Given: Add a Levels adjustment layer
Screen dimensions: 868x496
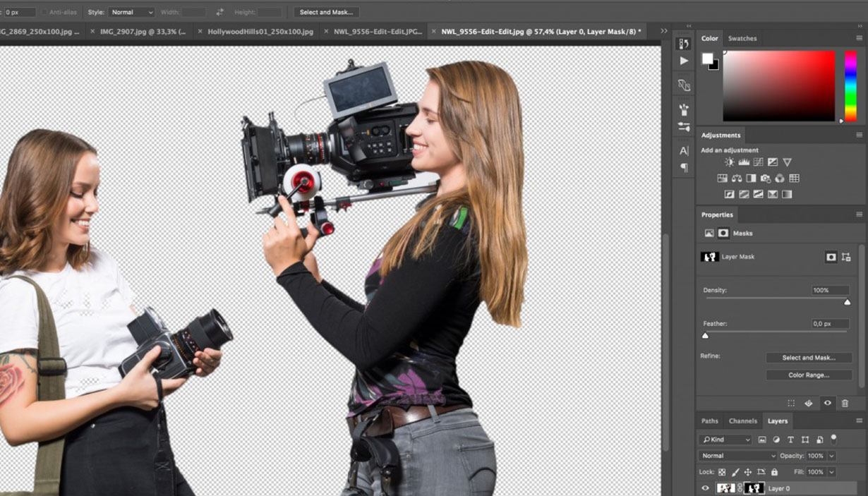Looking at the screenshot, I should [x=744, y=162].
